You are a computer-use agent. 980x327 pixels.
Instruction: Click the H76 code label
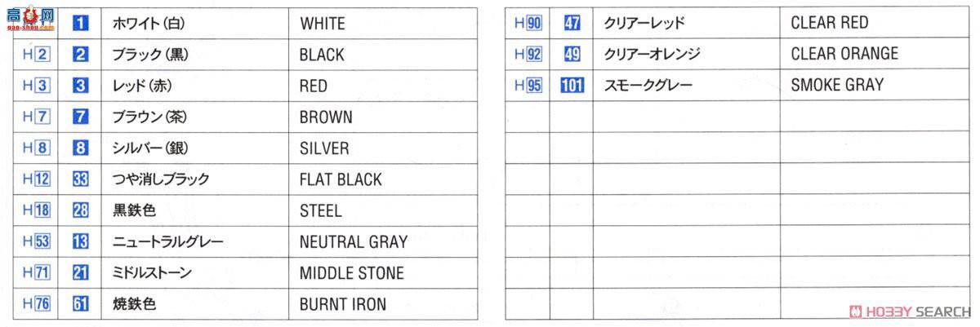tap(37, 304)
